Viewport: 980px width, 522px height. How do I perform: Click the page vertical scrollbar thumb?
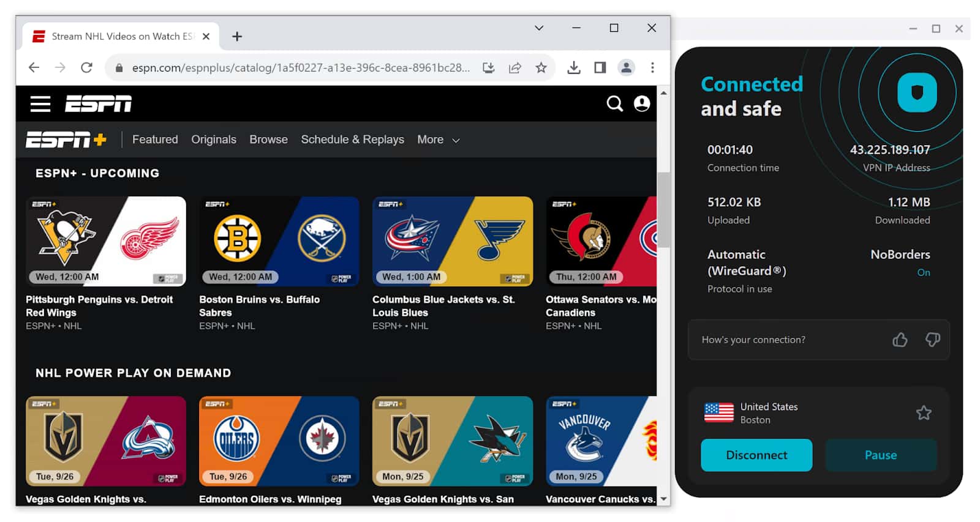[x=663, y=209]
